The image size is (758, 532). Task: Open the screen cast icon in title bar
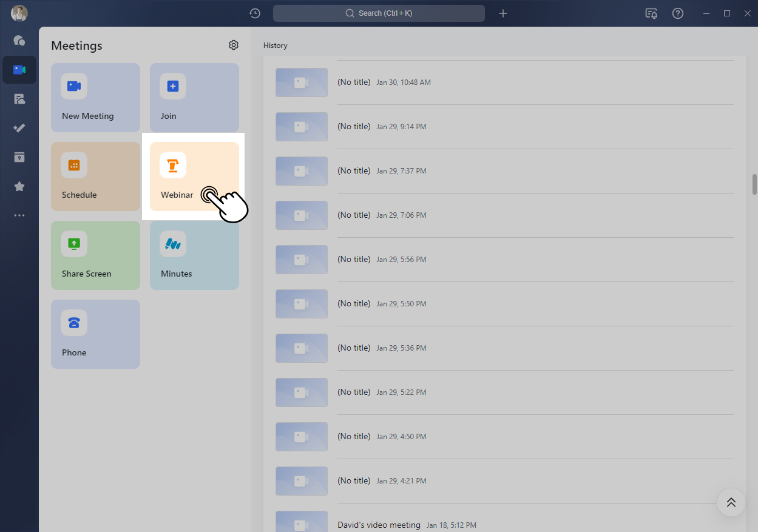coord(651,13)
